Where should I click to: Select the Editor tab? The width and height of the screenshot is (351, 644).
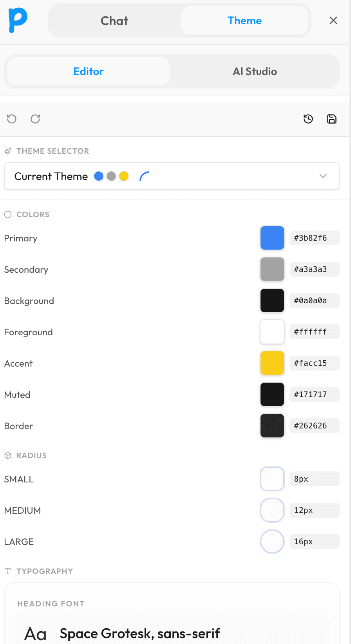(89, 72)
